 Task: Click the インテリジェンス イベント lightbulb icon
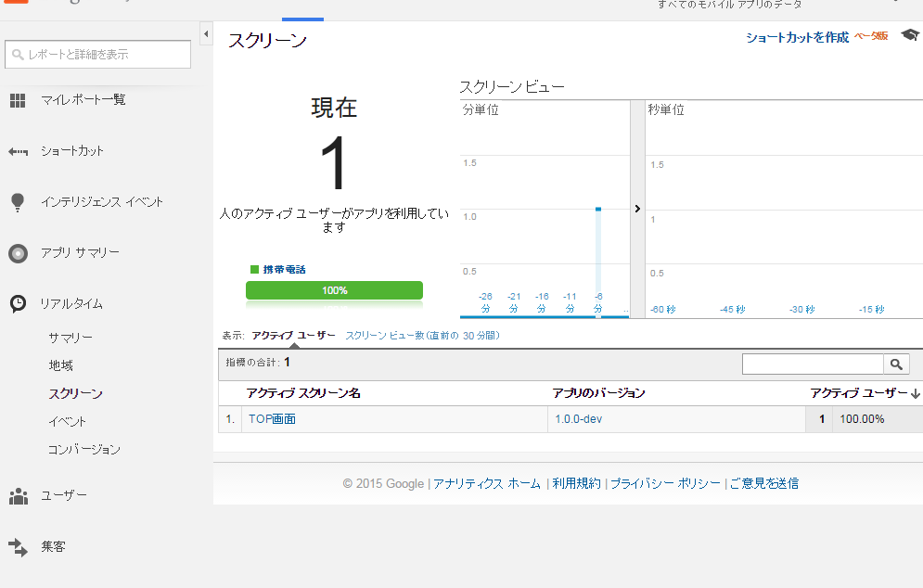(18, 202)
